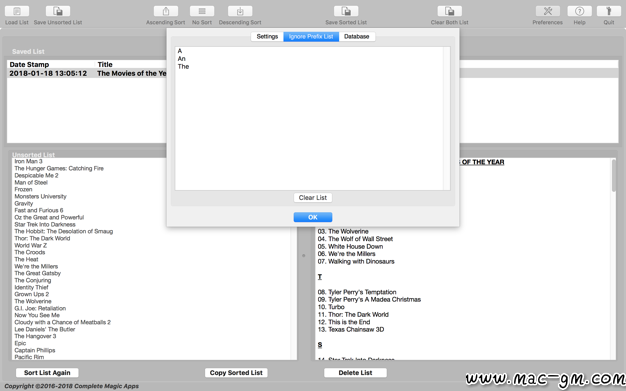Click the Save Sorted List icon

[346, 11]
